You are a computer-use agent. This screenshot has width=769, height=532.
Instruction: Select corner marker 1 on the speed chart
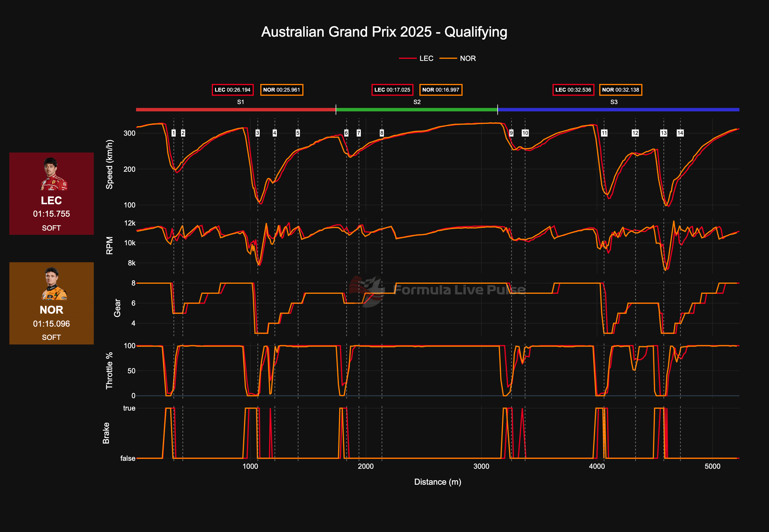(173, 133)
